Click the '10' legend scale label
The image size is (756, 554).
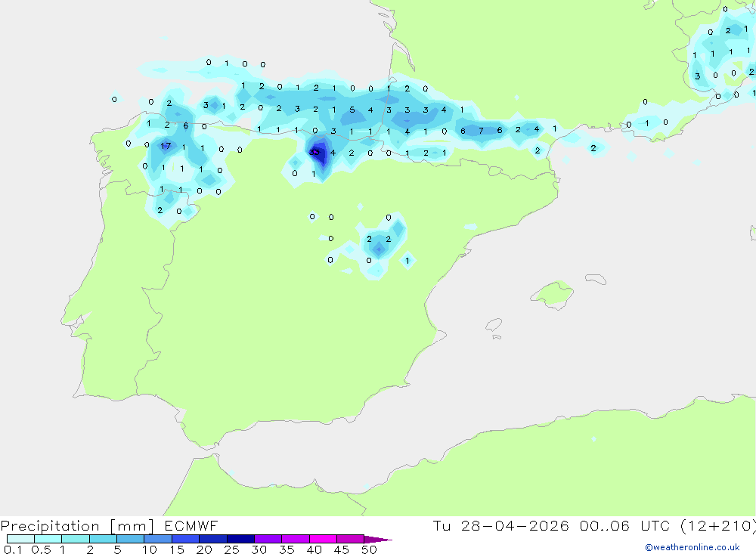[150, 549]
